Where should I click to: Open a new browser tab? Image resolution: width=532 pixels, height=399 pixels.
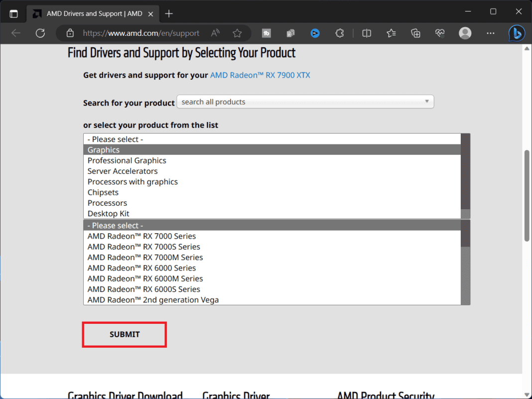168,13
